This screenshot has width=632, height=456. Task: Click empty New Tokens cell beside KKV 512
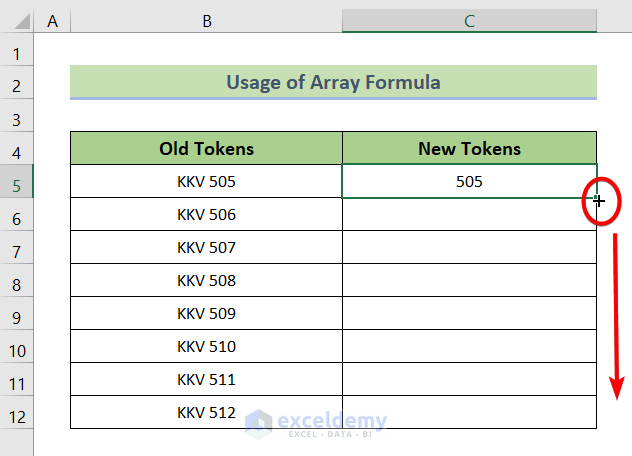click(x=469, y=413)
